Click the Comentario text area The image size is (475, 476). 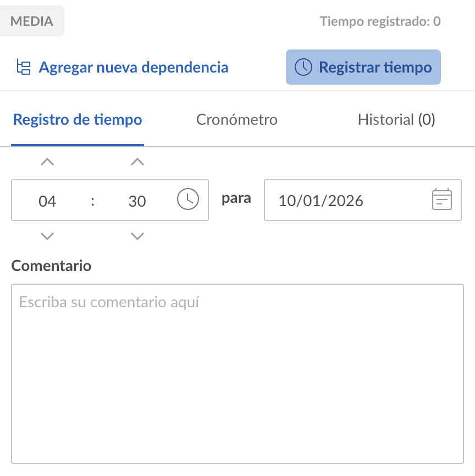click(x=237, y=374)
